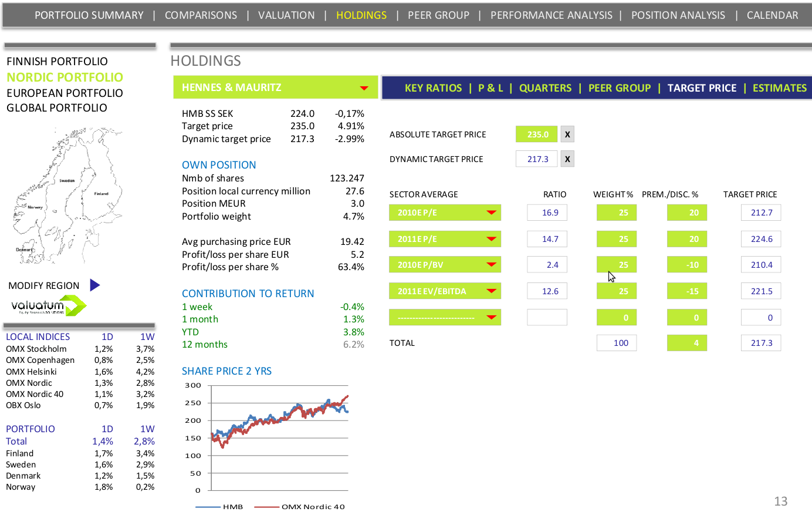
Task: Open the empty dashed ratio dropdown
Action: point(445,318)
